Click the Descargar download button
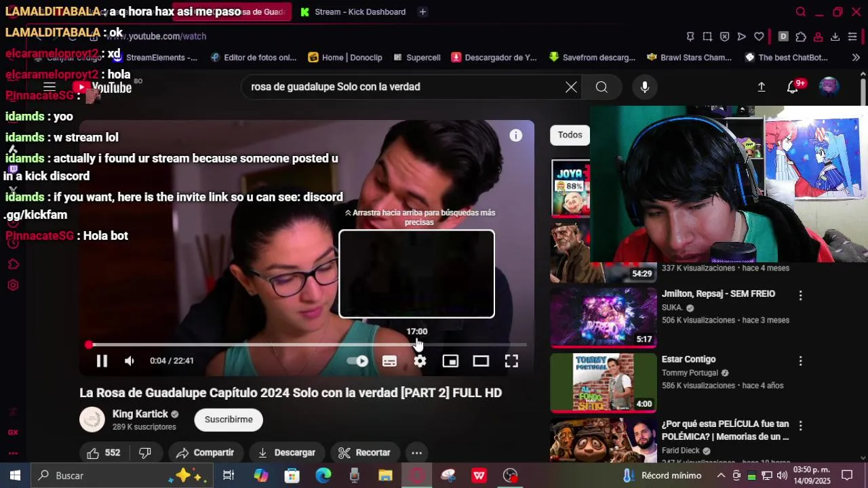The height and width of the screenshot is (488, 868). tap(286, 453)
